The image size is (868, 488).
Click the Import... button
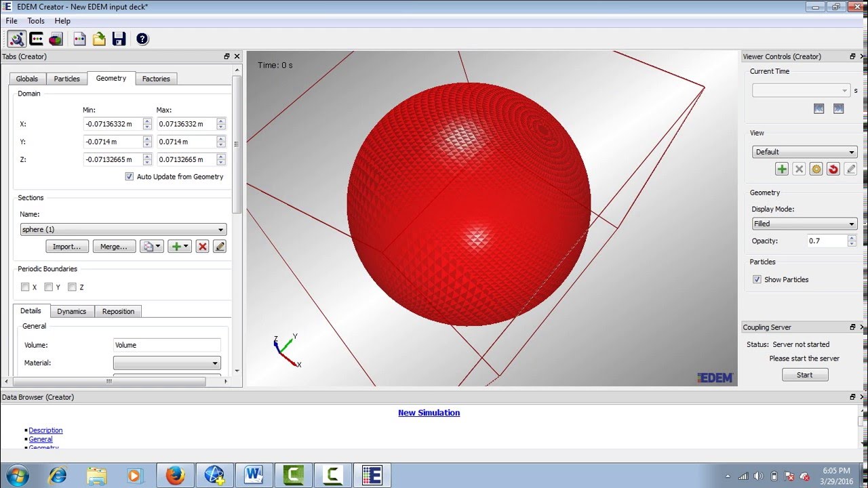67,247
